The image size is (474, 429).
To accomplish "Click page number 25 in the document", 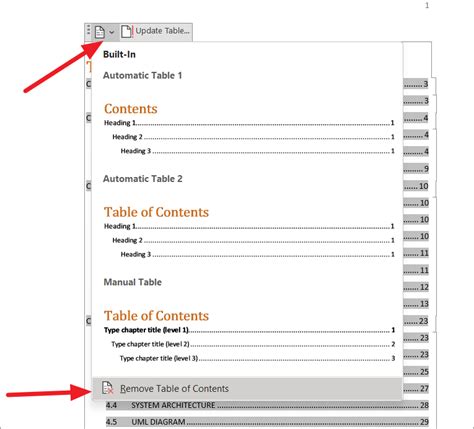I will click(x=424, y=372).
